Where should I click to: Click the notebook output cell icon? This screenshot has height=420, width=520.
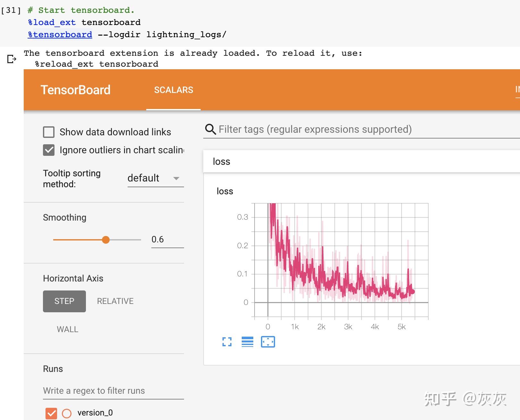(x=11, y=59)
